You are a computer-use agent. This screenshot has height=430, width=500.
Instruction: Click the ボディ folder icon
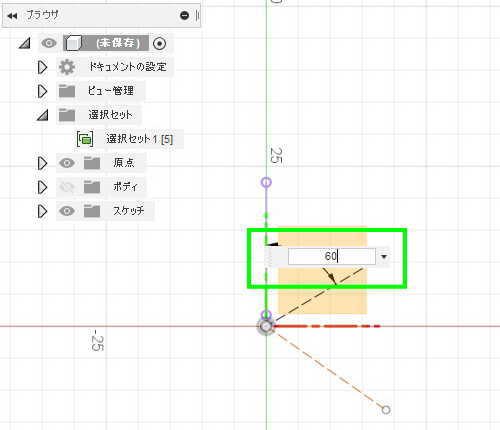pos(92,187)
